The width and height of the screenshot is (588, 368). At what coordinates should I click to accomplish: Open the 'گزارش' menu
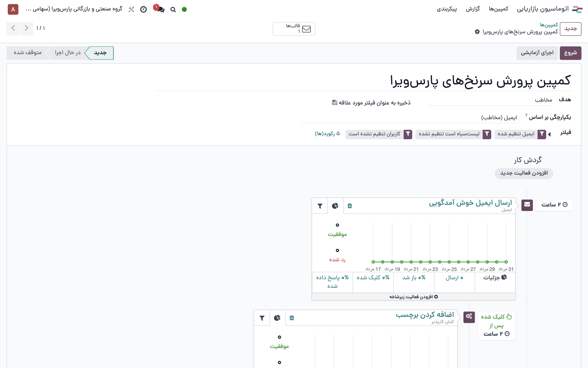point(473,9)
